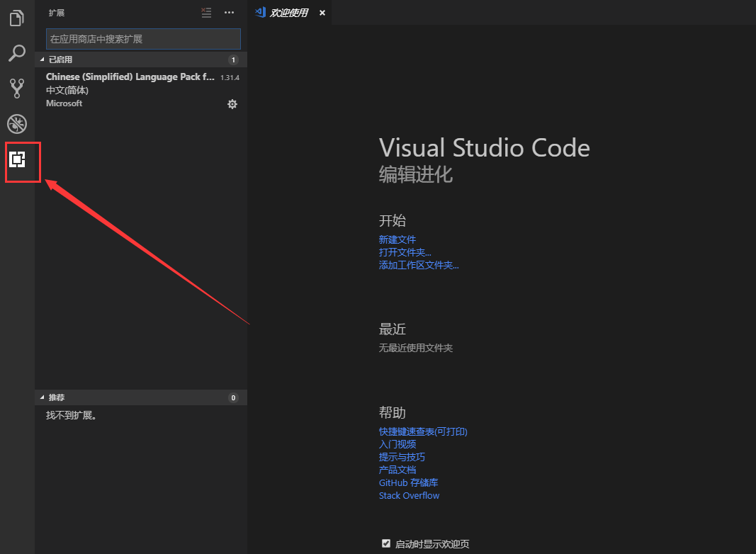Open the Stack Overflow help link
This screenshot has width=756, height=554.
tap(409, 496)
